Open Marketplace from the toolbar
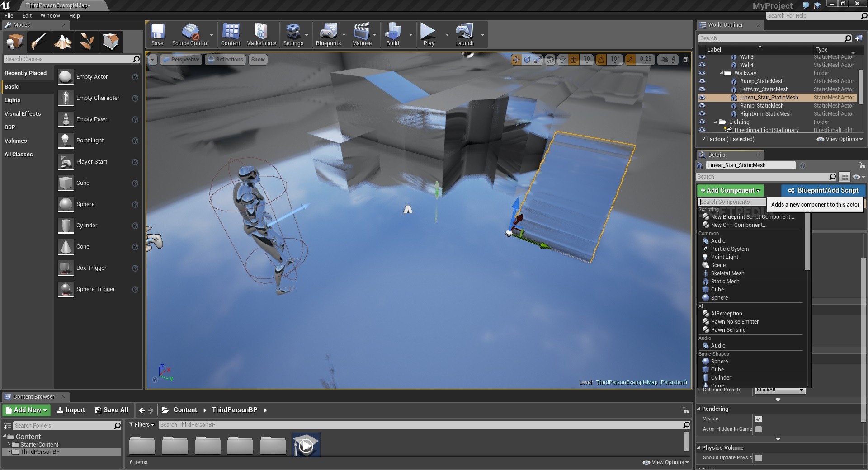This screenshot has height=470, width=868. tap(261, 34)
